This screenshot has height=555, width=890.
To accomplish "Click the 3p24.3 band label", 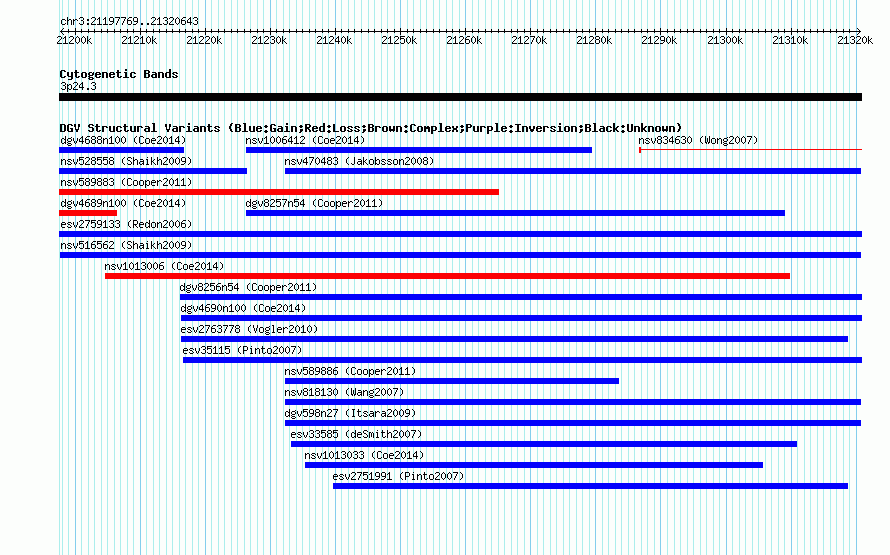I will (78, 86).
